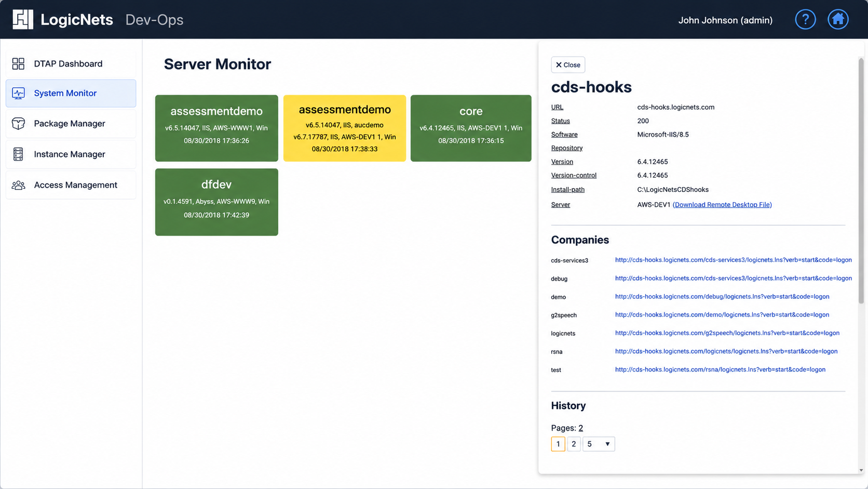Screen dimensions: 868x489
Task: Select System Monitor in the sidebar
Action: pyautogui.click(x=71, y=93)
